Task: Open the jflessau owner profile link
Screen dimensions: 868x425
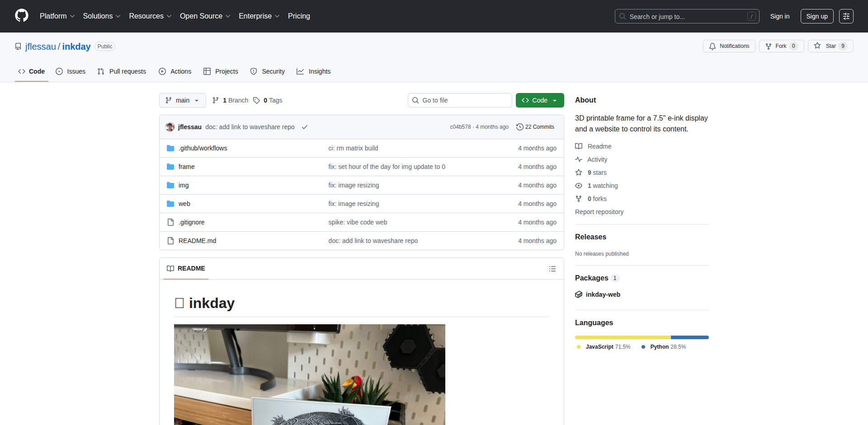Action: (41, 47)
